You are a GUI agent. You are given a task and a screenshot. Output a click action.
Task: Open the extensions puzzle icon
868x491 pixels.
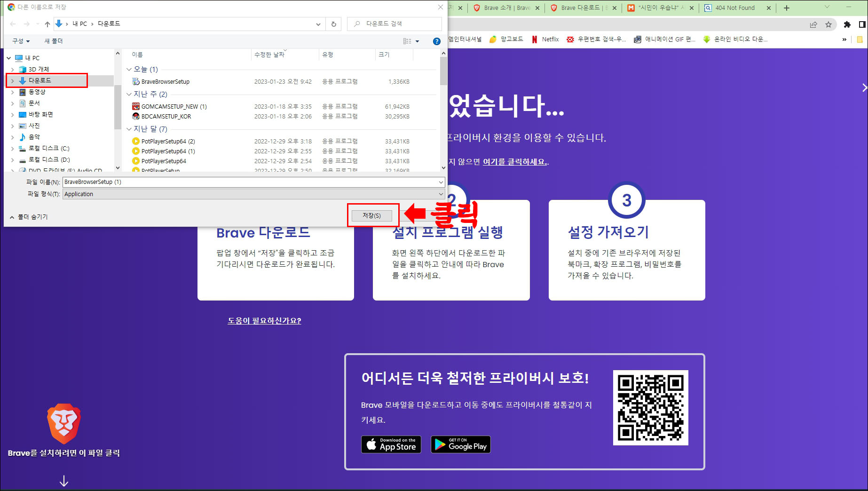[x=847, y=24]
